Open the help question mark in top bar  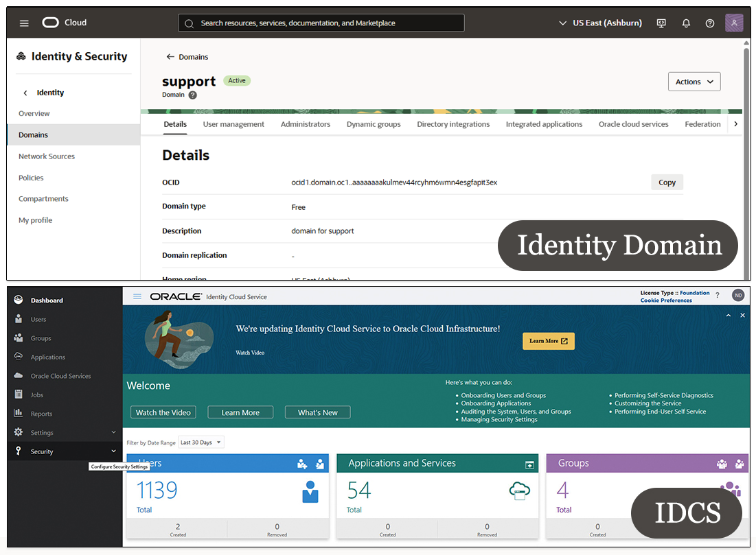click(710, 23)
